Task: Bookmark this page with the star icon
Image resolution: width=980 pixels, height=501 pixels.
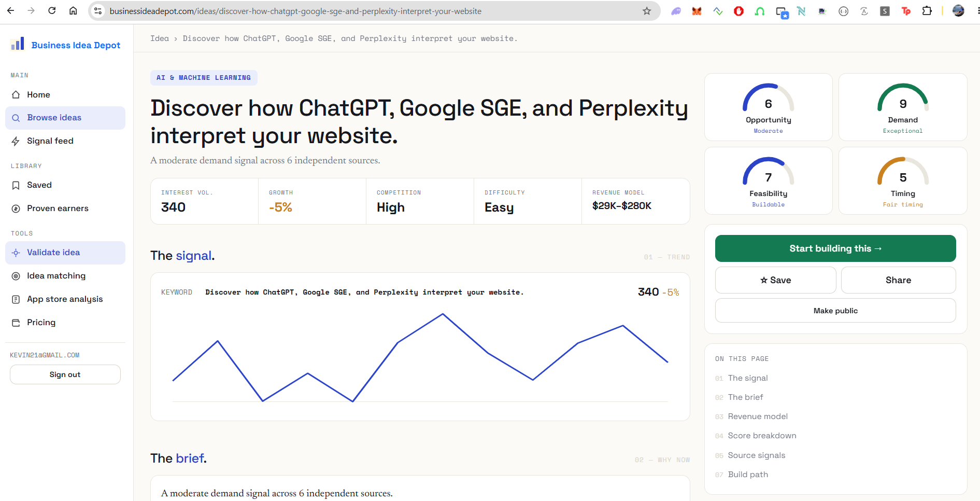Action: point(647,11)
